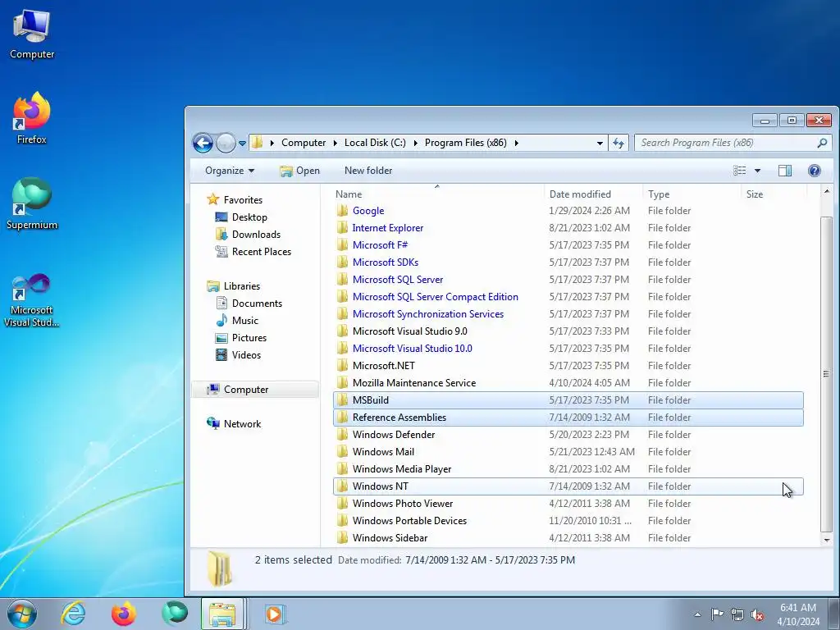Open Windows Media Player from taskbar

[x=275, y=614]
